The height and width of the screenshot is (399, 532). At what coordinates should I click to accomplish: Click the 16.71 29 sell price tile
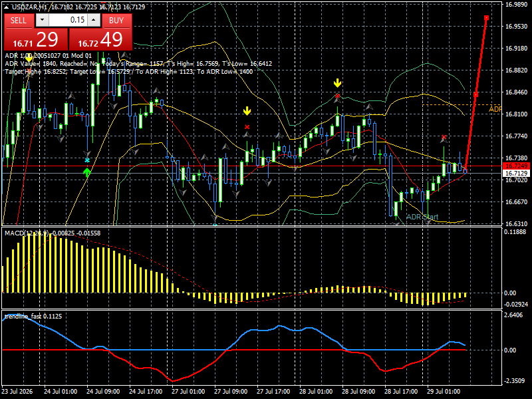[x=36, y=39]
